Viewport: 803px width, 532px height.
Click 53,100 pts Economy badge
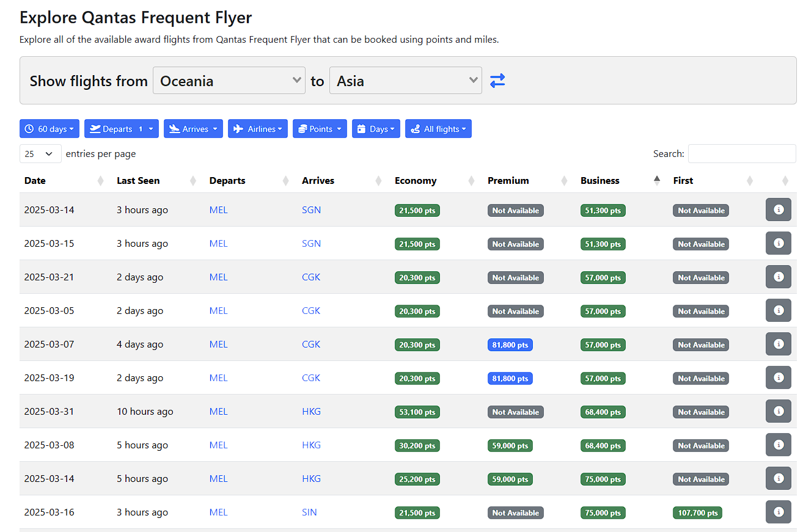click(x=417, y=412)
